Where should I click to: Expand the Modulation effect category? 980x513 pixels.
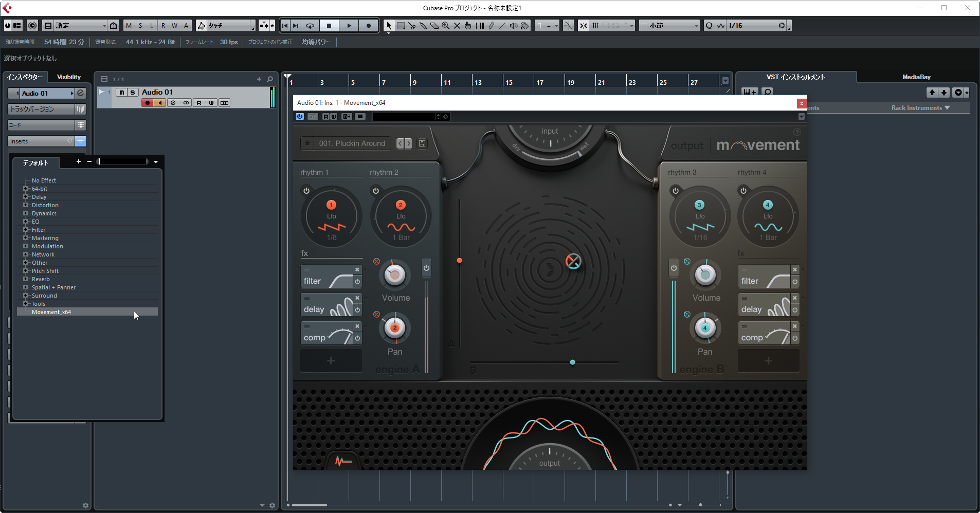click(25, 246)
